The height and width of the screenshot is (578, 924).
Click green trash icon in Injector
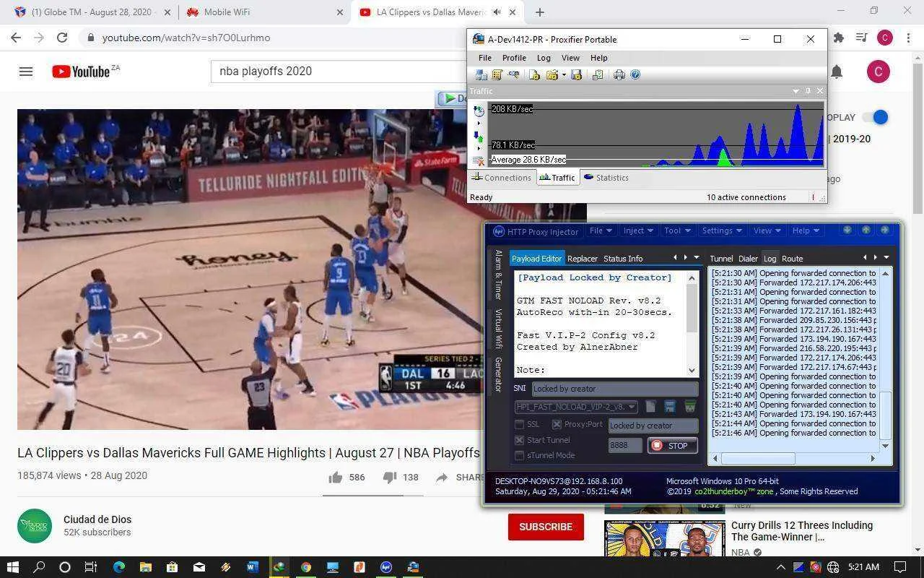tap(689, 407)
